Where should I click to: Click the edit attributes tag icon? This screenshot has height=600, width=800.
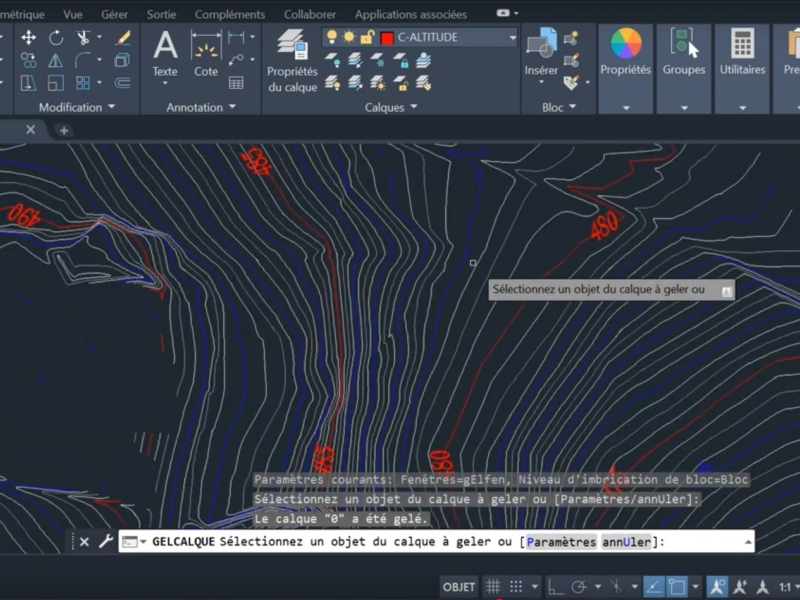571,82
